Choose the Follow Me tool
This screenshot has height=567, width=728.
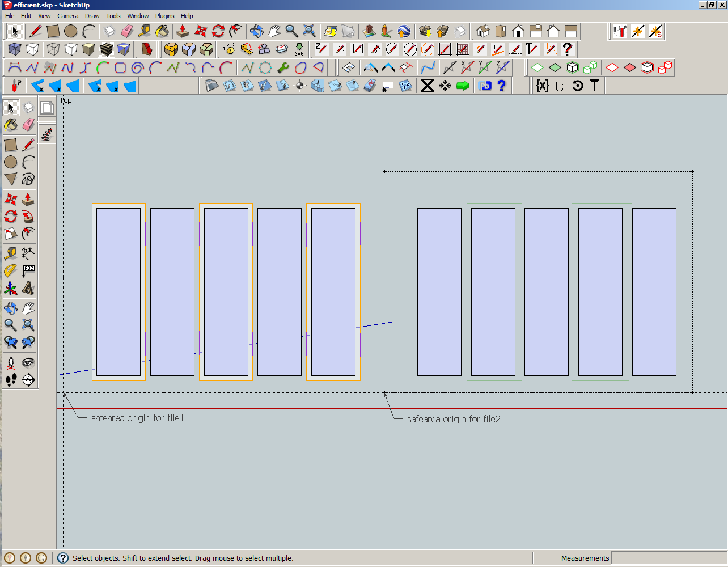click(x=28, y=217)
